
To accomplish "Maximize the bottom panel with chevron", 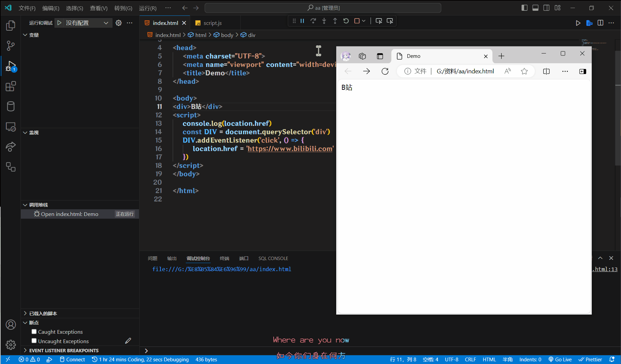I will point(600,258).
